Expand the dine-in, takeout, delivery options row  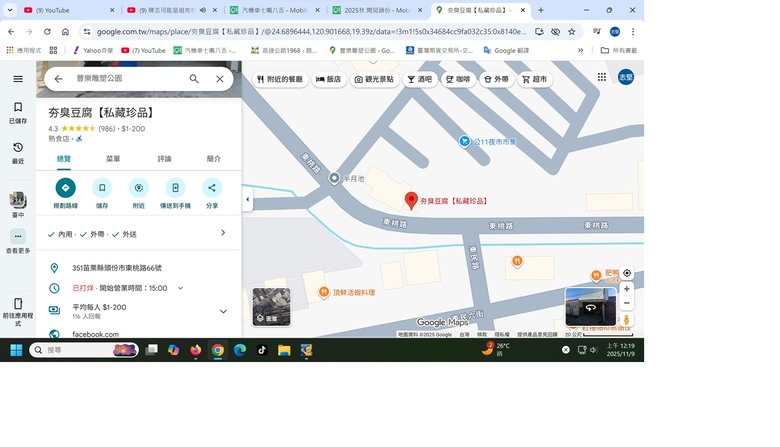pyautogui.click(x=138, y=234)
